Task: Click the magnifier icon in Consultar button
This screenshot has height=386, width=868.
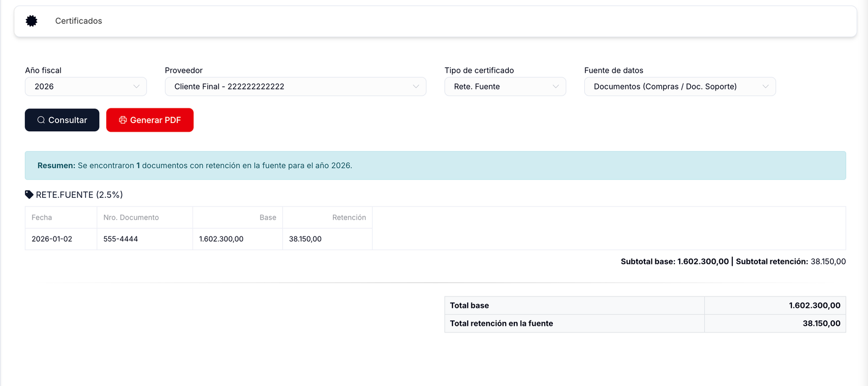Action: pyautogui.click(x=41, y=120)
